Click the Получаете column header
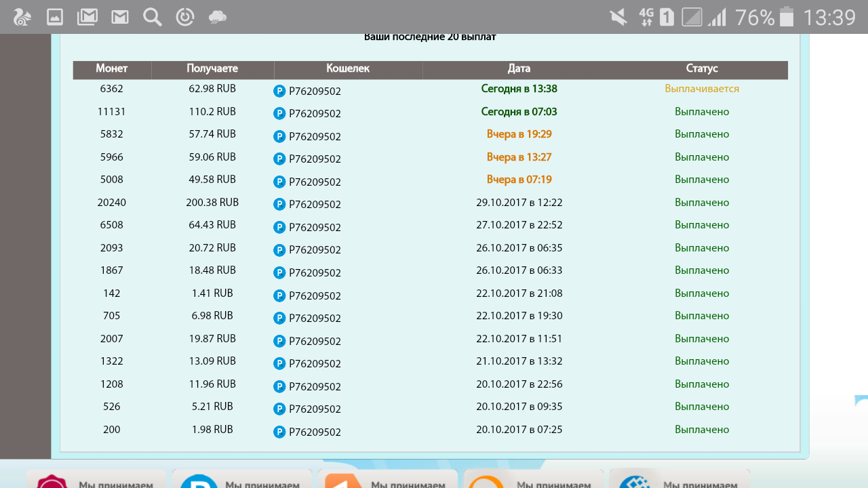868x488 pixels. [x=212, y=69]
